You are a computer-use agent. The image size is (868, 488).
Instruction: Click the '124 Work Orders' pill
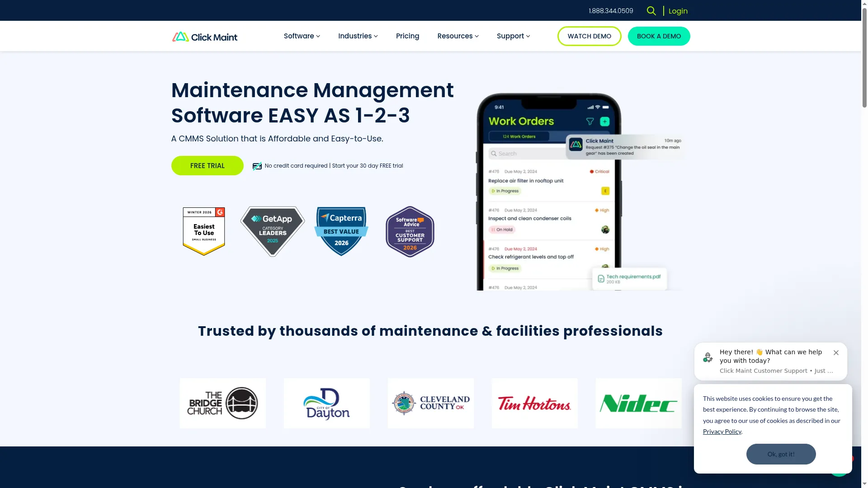(519, 136)
